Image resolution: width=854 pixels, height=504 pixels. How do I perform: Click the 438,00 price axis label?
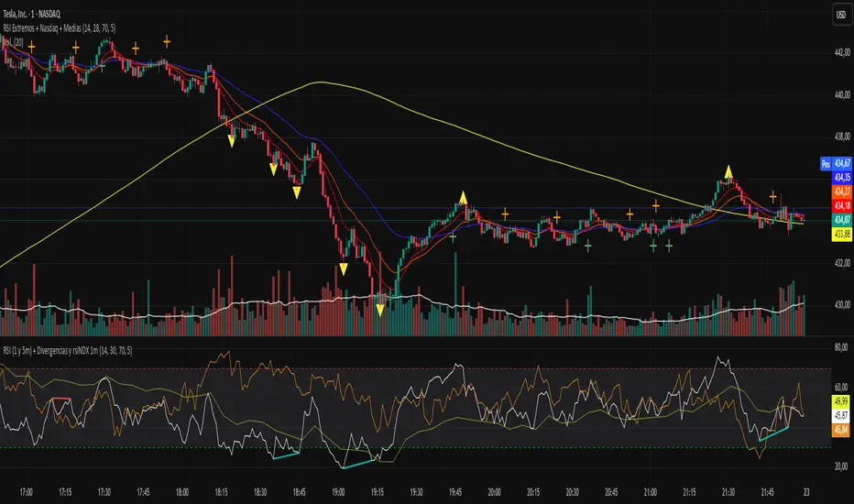[x=842, y=137]
